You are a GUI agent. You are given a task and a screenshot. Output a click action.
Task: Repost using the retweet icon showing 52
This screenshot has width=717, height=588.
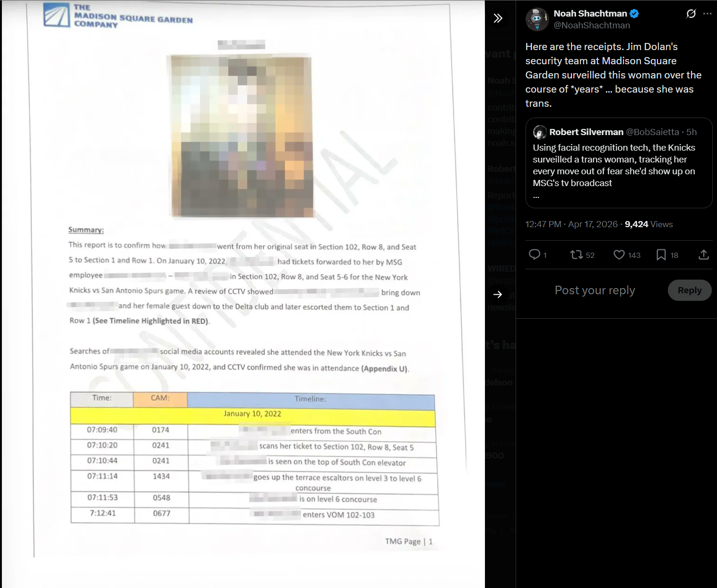pos(577,255)
